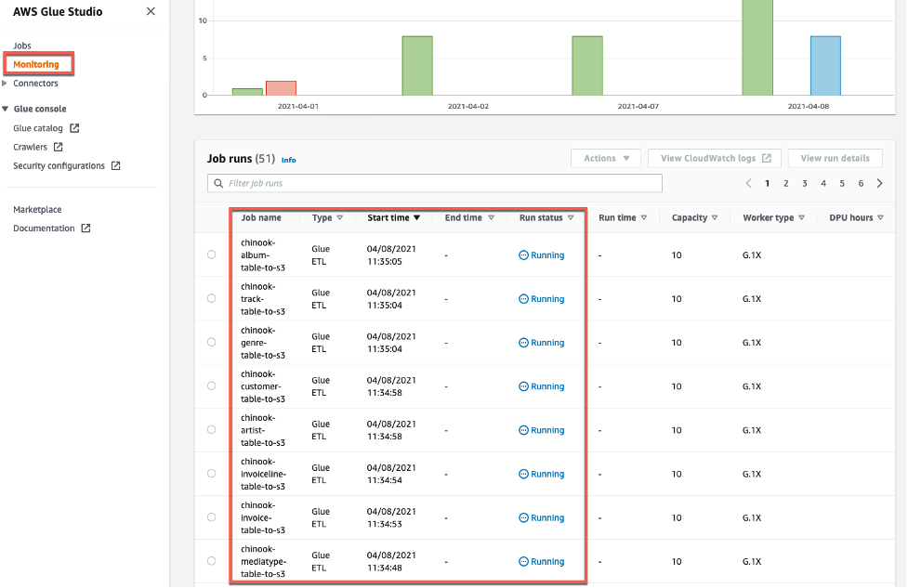The image size is (908, 588).
Task: Click the Filter job runs search field
Action: tap(435, 184)
